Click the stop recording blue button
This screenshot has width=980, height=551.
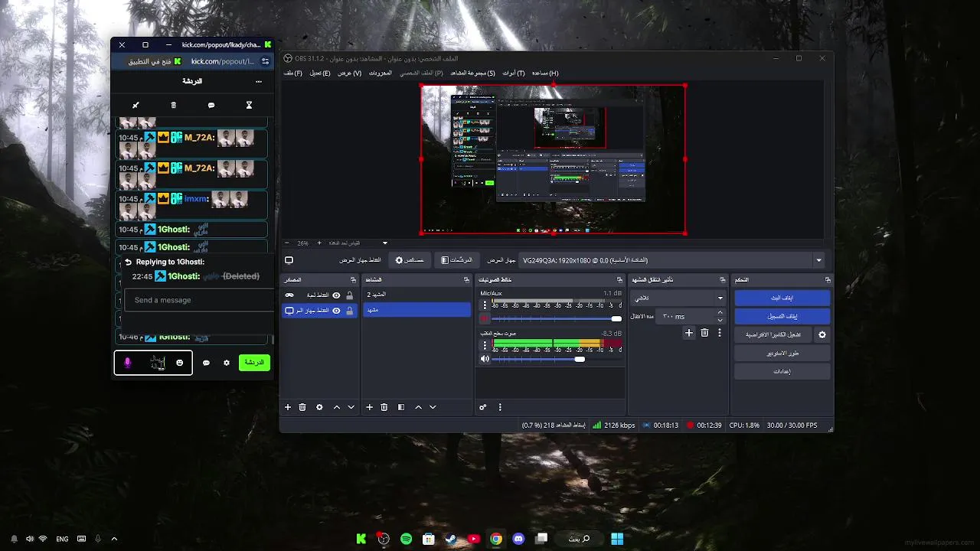(782, 316)
